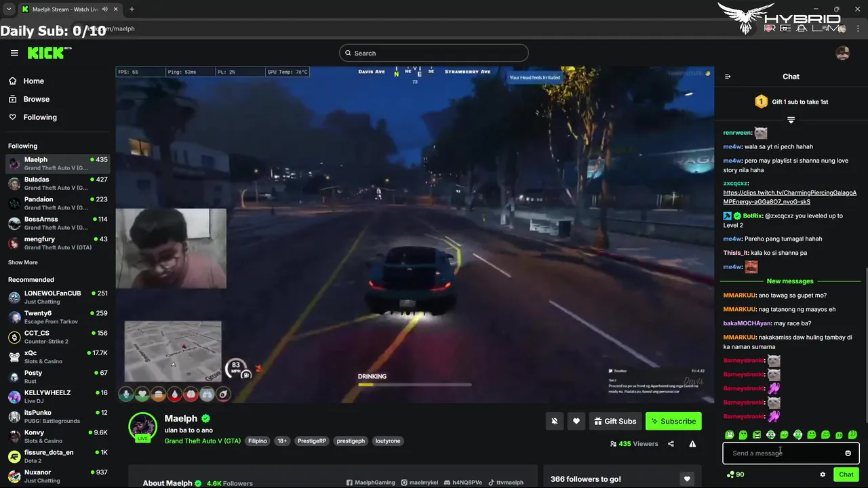Viewport: 868px width, 488px height.
Task: Click heart on follower goal panel
Action: [687, 479]
